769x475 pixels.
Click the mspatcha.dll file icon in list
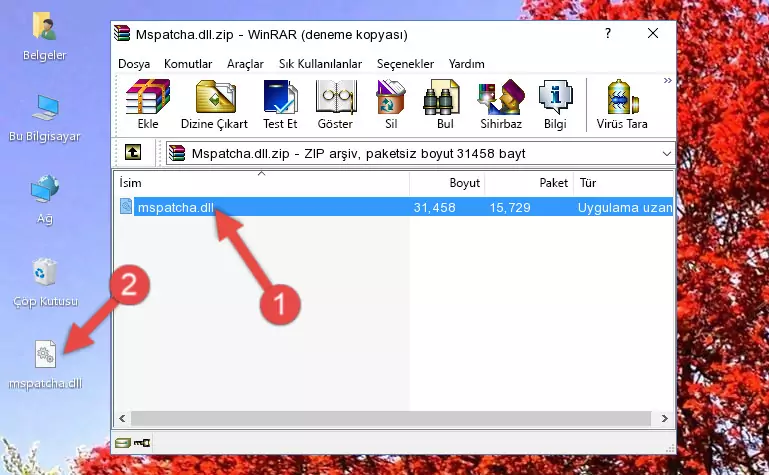(126, 206)
